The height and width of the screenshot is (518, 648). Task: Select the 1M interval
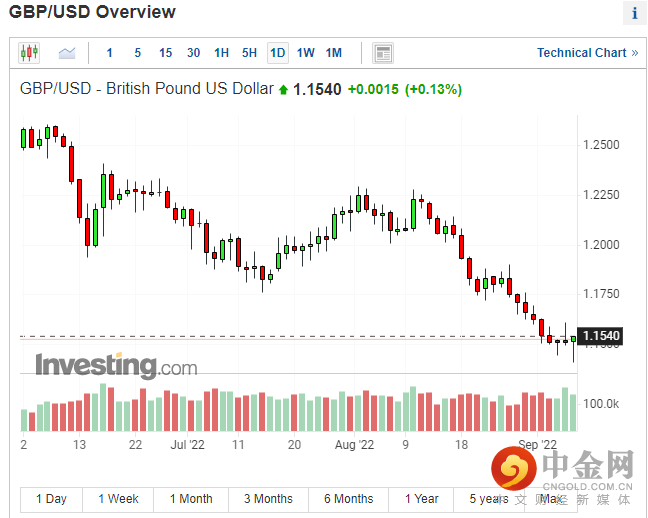coord(333,53)
